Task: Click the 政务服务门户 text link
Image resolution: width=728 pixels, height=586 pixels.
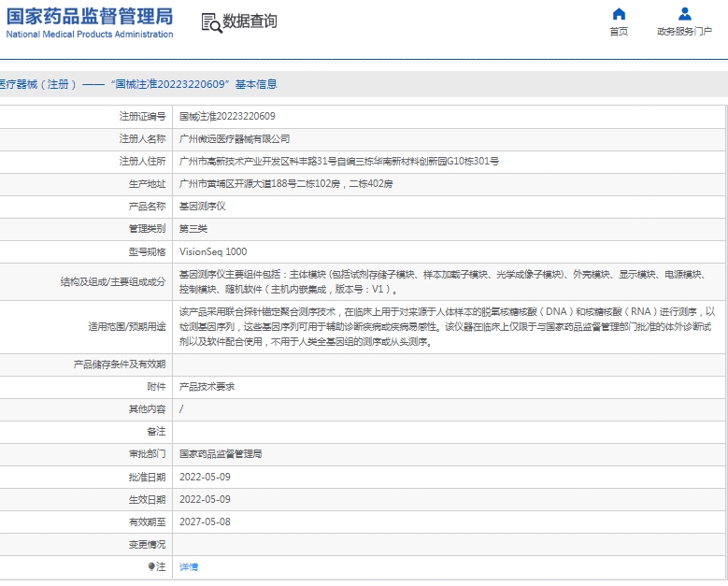Action: click(684, 31)
